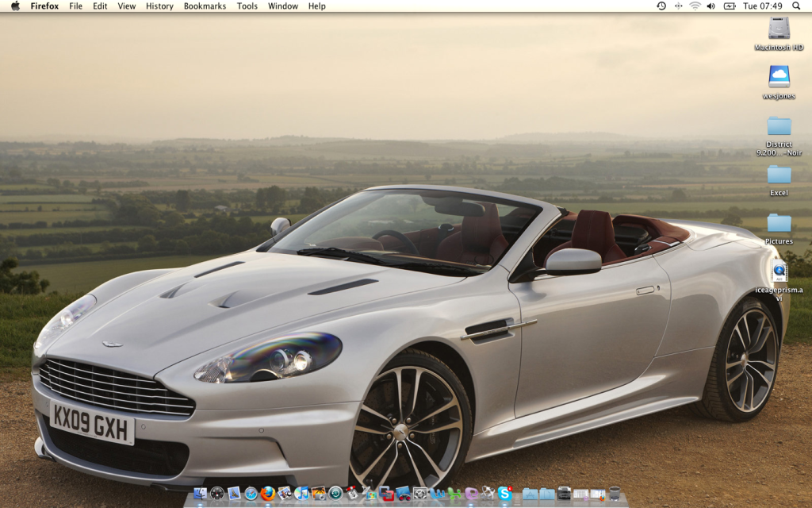This screenshot has width=812, height=508.
Task: Open System Preferences gear icon in Dock
Action: pos(420,493)
